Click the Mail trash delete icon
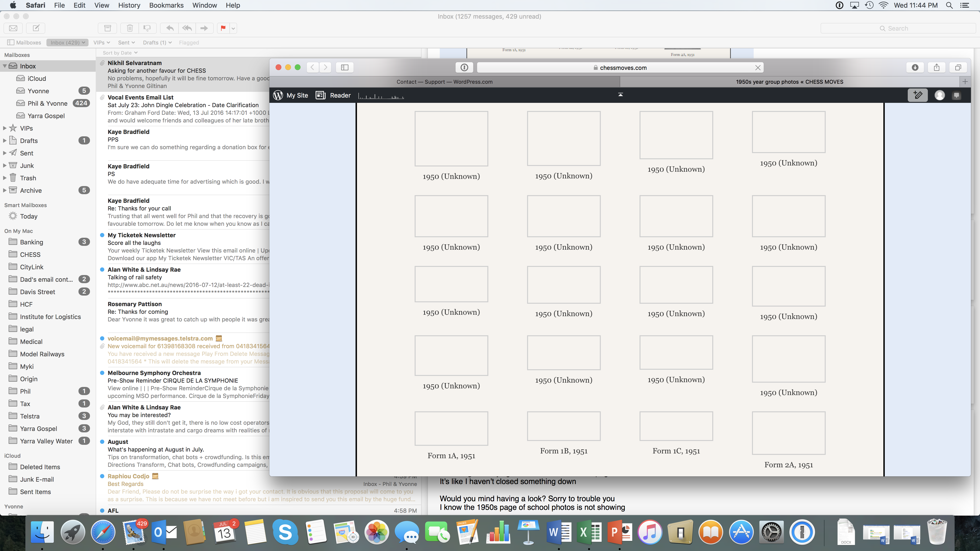 click(x=130, y=28)
